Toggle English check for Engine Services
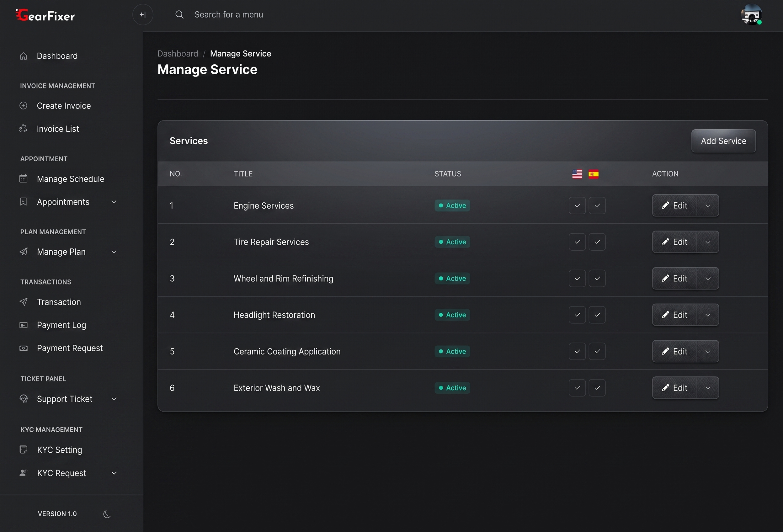The image size is (783, 532). click(577, 205)
